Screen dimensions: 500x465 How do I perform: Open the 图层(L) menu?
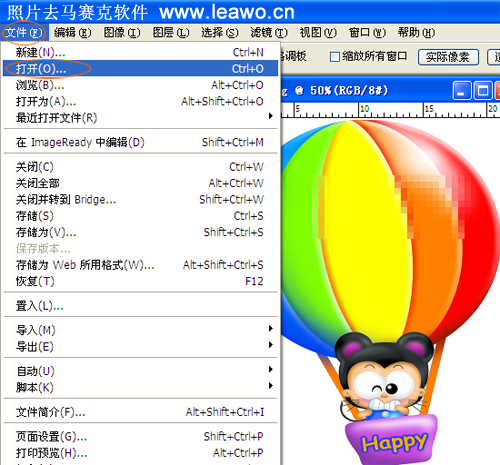click(171, 33)
